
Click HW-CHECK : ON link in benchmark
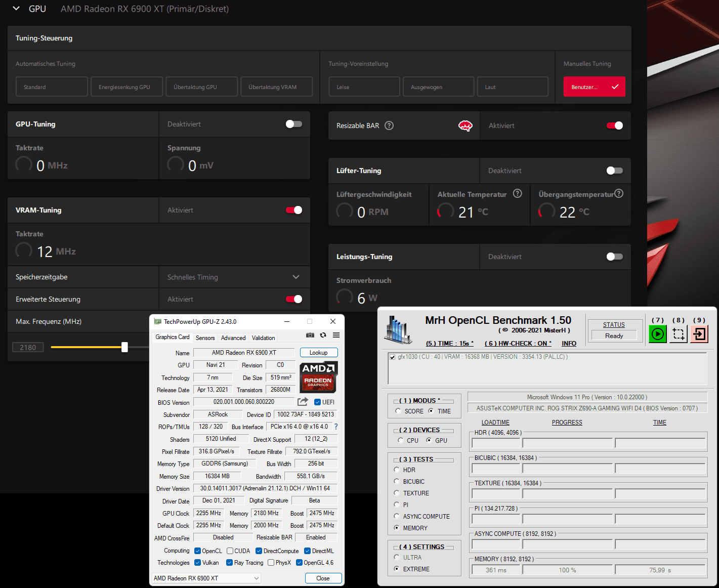(518, 344)
